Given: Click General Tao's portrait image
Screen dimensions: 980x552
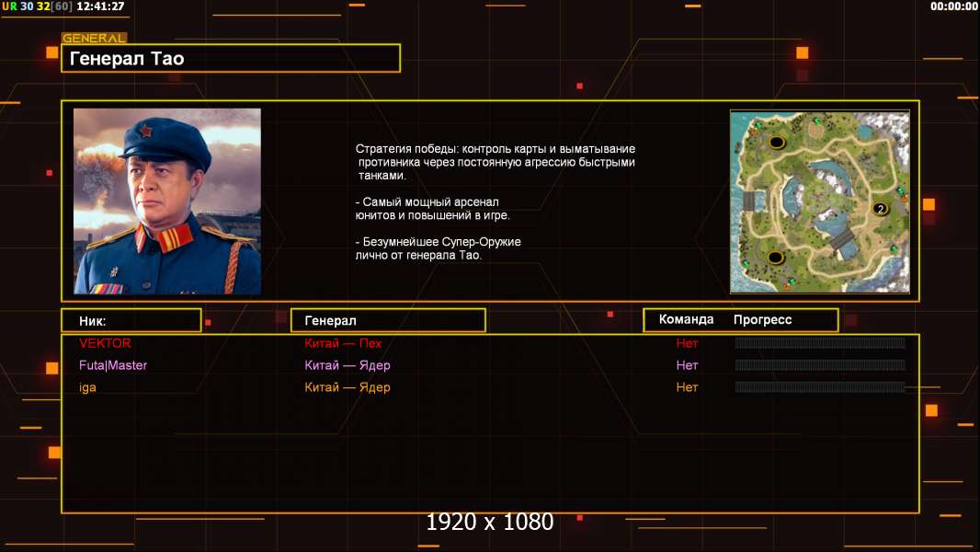Looking at the screenshot, I should coord(167,201).
